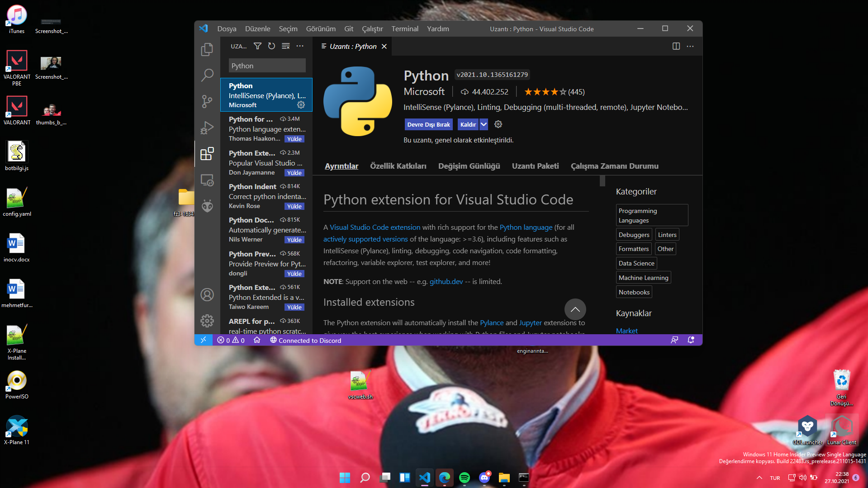Focus the extensions search box
The height and width of the screenshot is (488, 868).
click(267, 66)
